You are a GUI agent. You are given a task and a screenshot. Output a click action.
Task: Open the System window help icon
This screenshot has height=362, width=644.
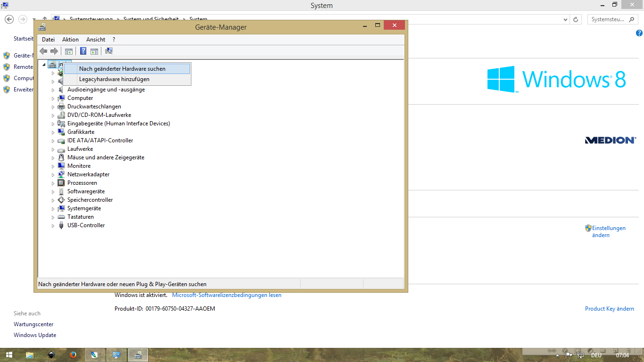[x=639, y=33]
